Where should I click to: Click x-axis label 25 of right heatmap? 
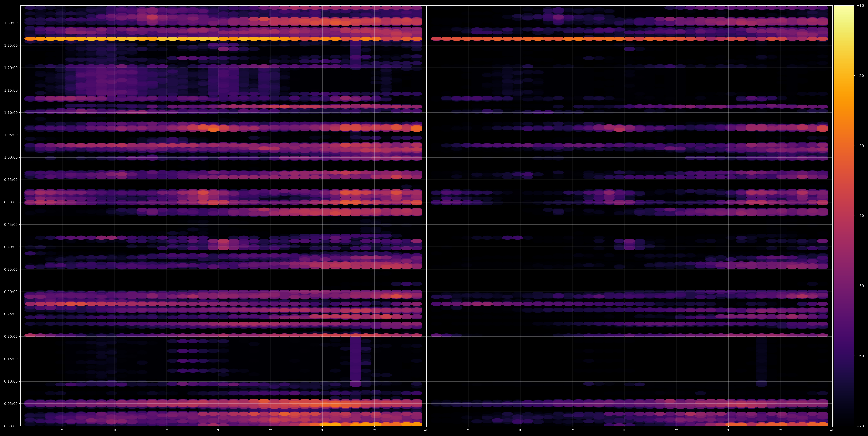676,430
